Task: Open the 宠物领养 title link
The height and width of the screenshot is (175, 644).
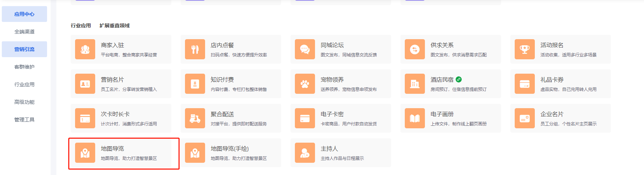Action: click(x=332, y=80)
